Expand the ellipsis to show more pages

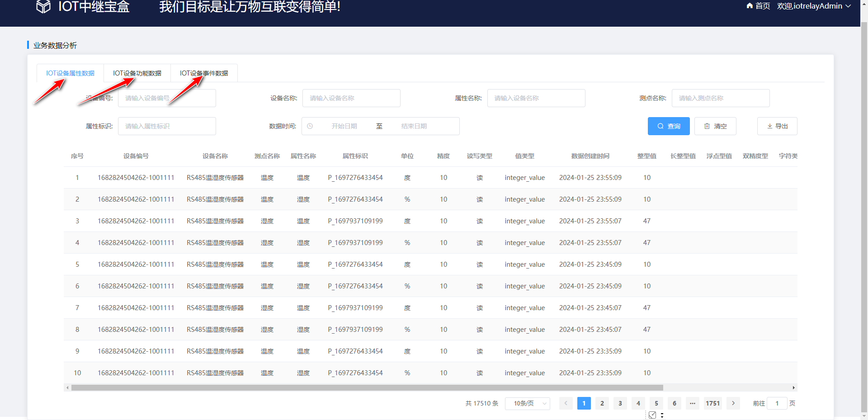(x=692, y=403)
